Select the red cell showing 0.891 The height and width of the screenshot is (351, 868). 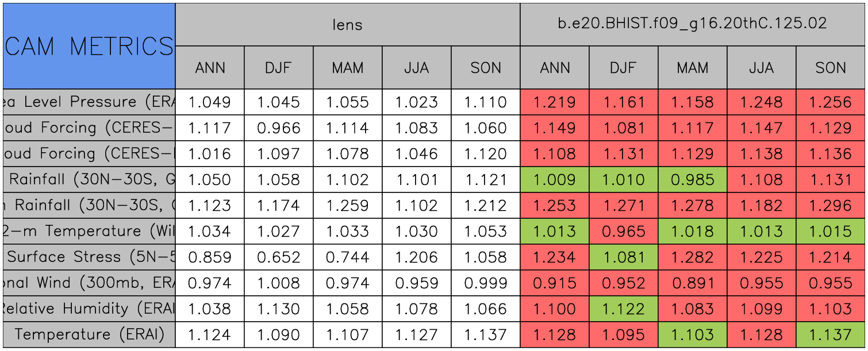(692, 283)
